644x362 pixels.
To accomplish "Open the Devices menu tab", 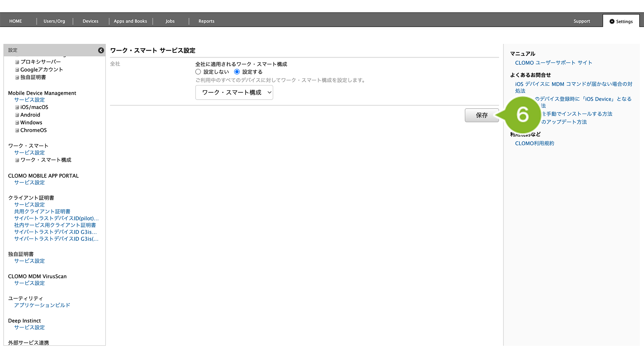I will click(90, 21).
